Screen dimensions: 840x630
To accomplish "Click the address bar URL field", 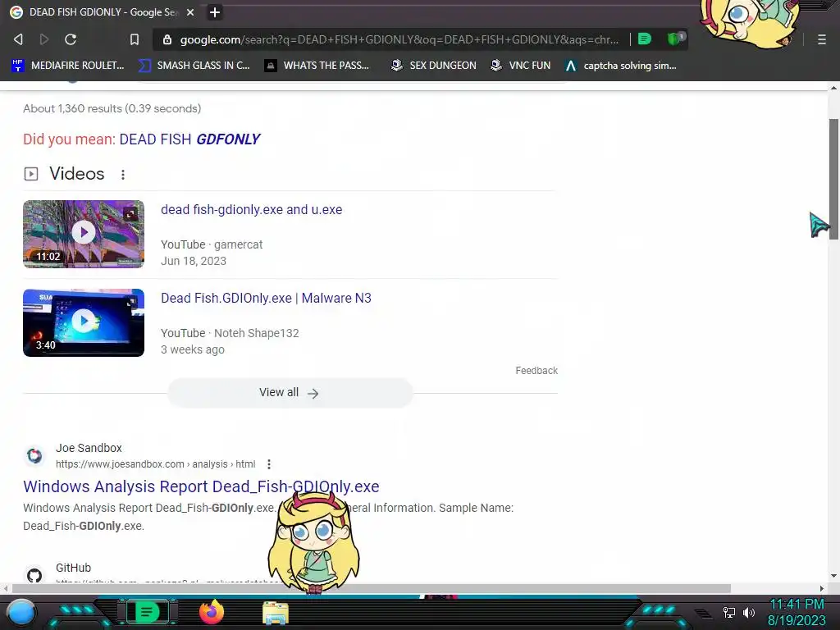I will pyautogui.click(x=399, y=39).
